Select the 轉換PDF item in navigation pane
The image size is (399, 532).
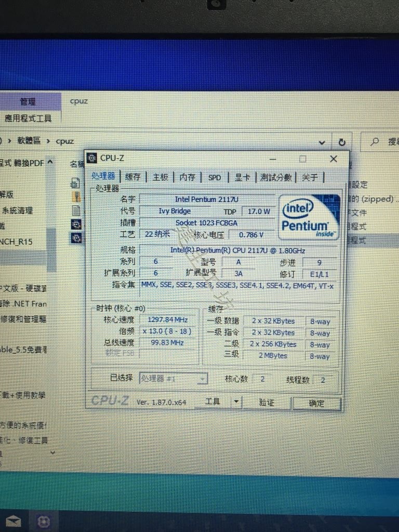coord(22,163)
